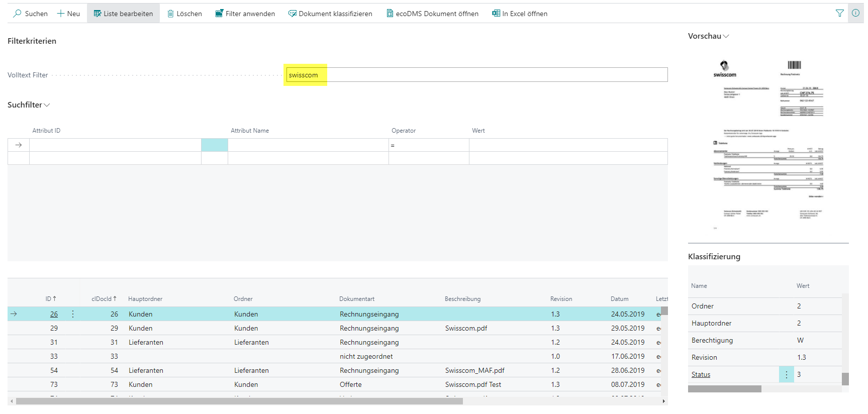Click the Berechtigung row in Klassifizierung
The width and height of the screenshot is (868, 414).
tap(765, 341)
